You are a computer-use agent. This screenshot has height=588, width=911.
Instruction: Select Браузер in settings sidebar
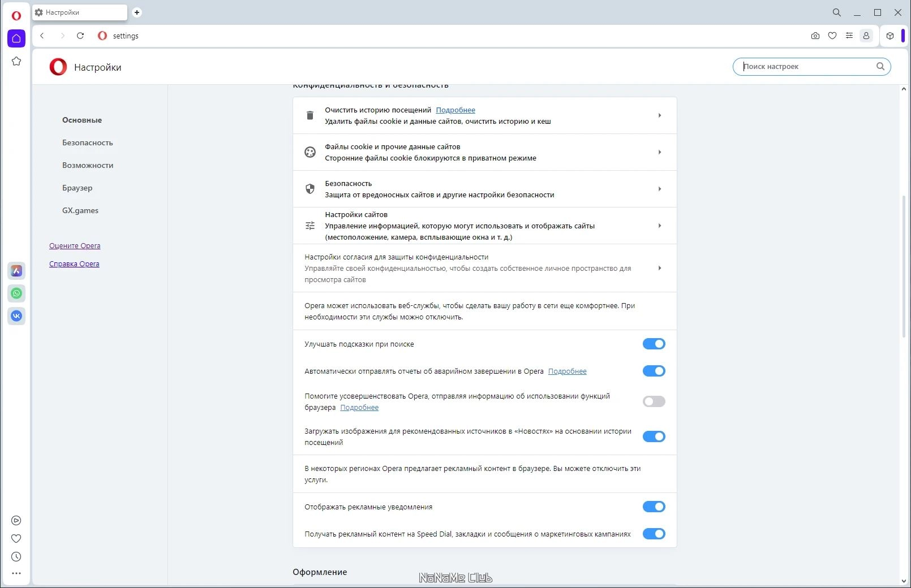coord(78,188)
